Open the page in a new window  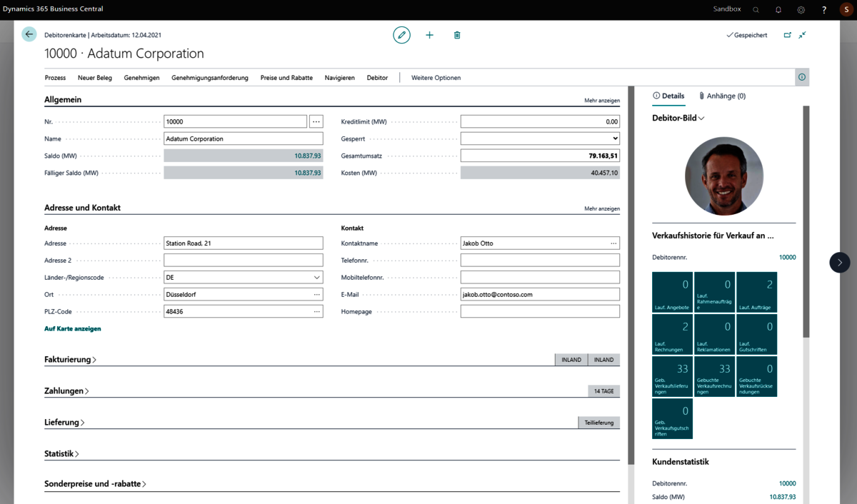788,35
